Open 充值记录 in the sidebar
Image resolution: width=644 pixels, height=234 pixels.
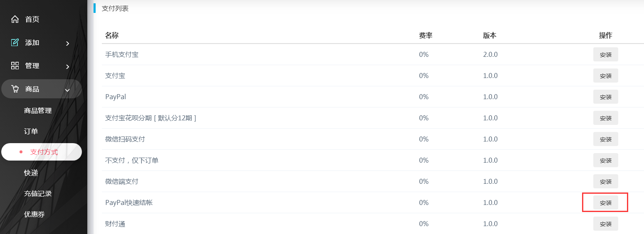(x=38, y=193)
